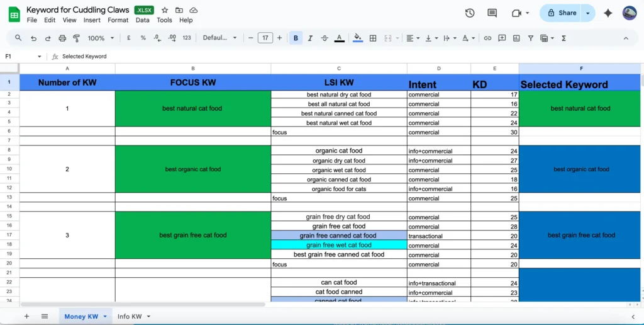Open the Format menu

(x=118, y=20)
